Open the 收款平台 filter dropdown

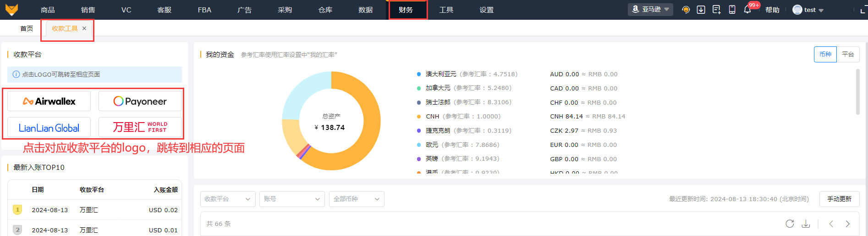(228, 199)
